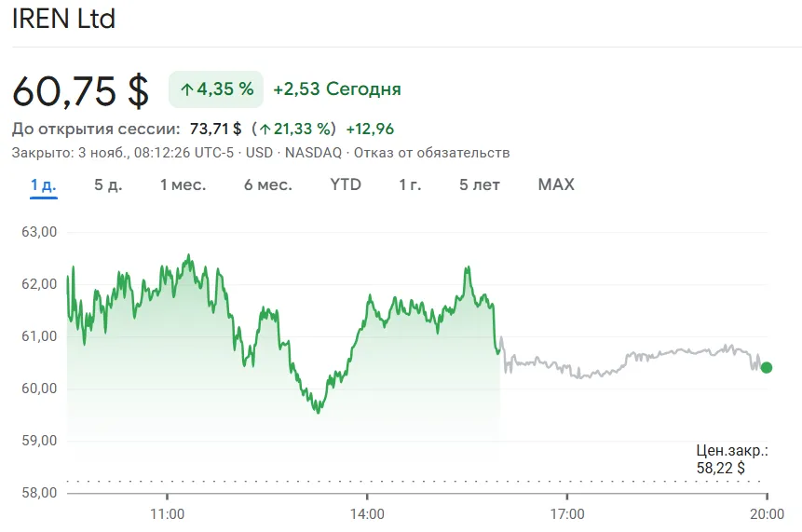802x532 pixels.
Task: Click the 60,75 $ current price
Action: click(x=80, y=90)
